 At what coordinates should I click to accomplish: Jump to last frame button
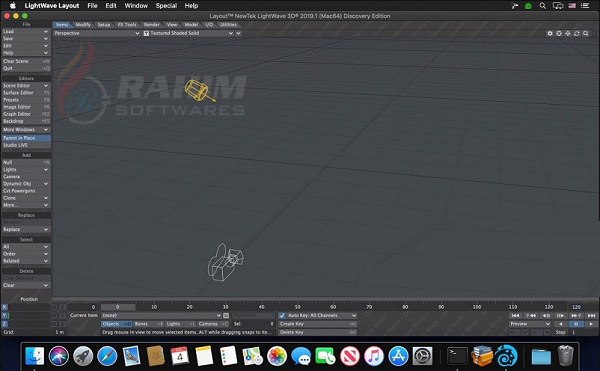coord(591,316)
